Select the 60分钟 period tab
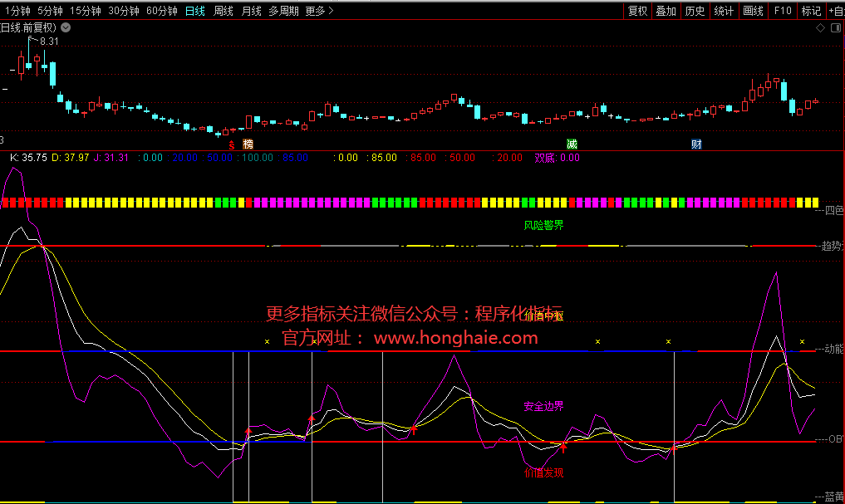Viewport: 845px width, 504px height. pyautogui.click(x=161, y=11)
